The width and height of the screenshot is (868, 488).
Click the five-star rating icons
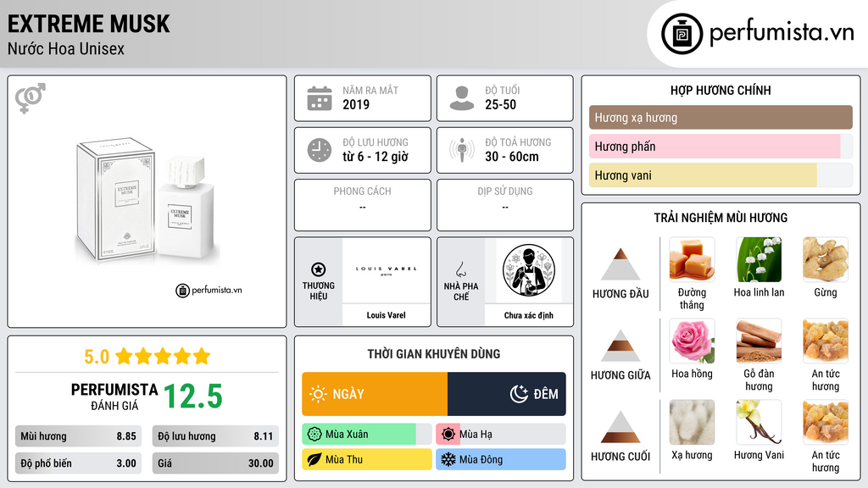[163, 357]
